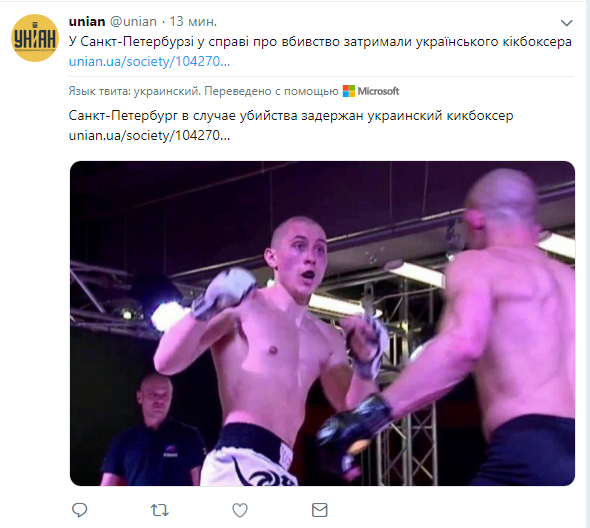Open the UNIAN profile avatar
The height and width of the screenshot is (528, 590).
35,38
